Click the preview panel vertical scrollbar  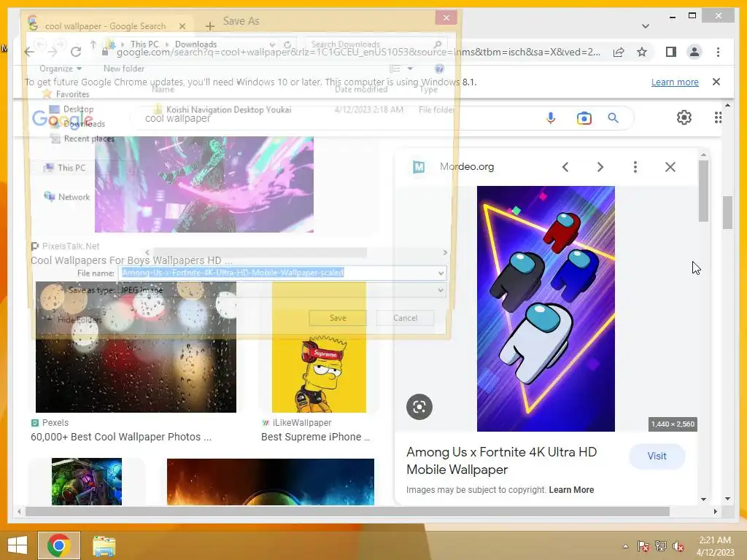click(x=704, y=190)
